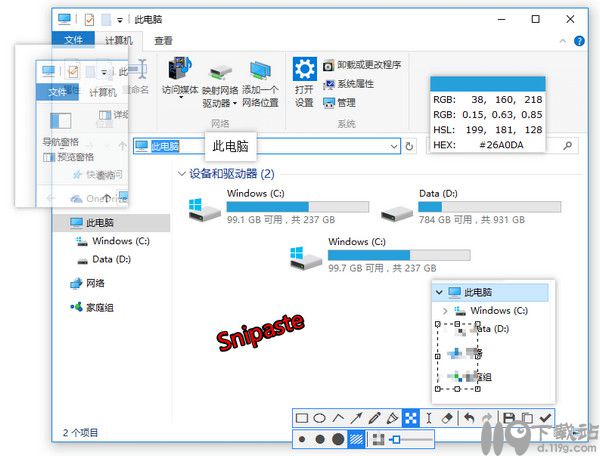This screenshot has width=600, height=456.
Task: Select the ellipse drawing tool
Action: coord(320,418)
